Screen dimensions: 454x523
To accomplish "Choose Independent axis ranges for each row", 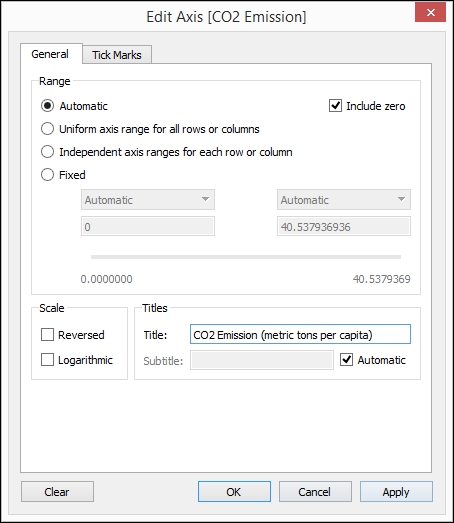I will pos(47,152).
